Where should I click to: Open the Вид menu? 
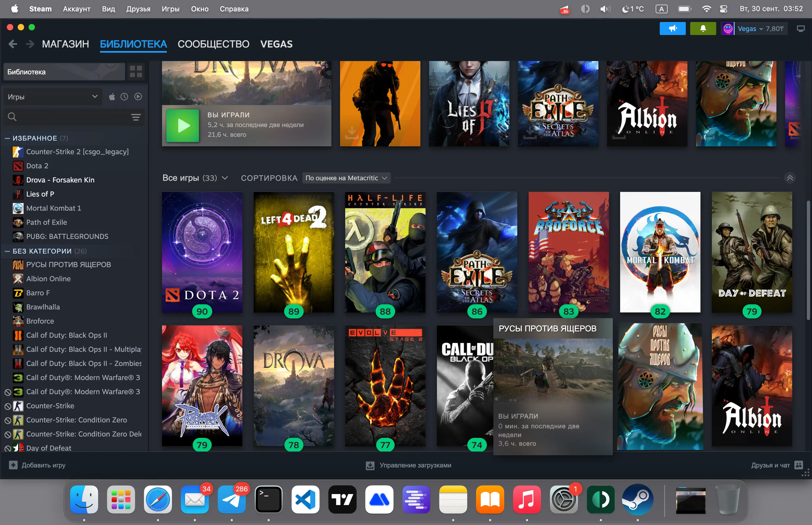(x=108, y=9)
